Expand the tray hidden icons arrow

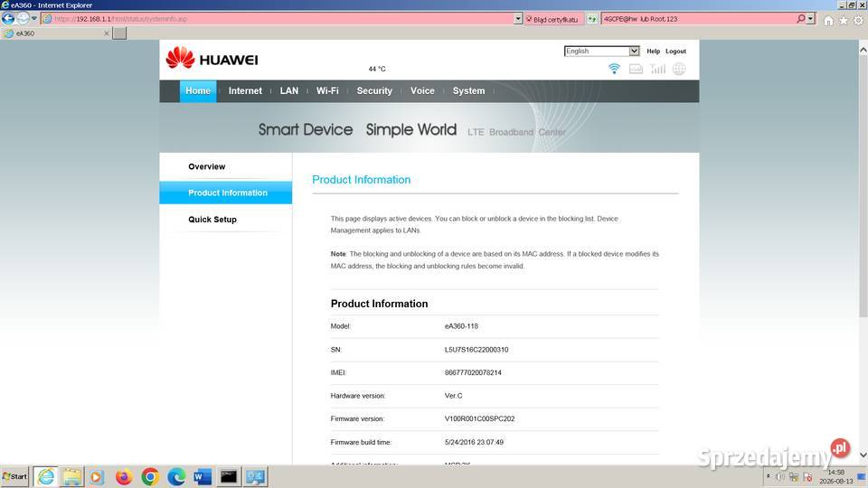pos(769,476)
